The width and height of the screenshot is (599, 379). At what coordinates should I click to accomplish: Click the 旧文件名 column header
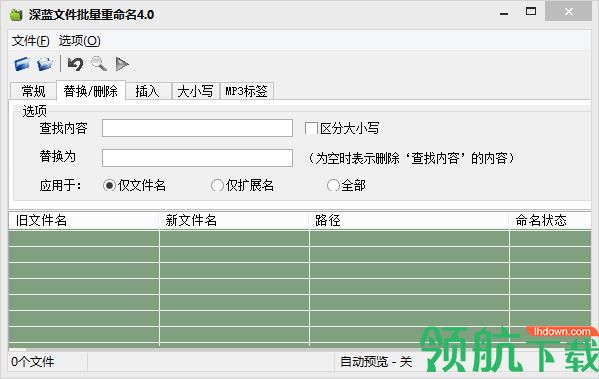coord(84,220)
